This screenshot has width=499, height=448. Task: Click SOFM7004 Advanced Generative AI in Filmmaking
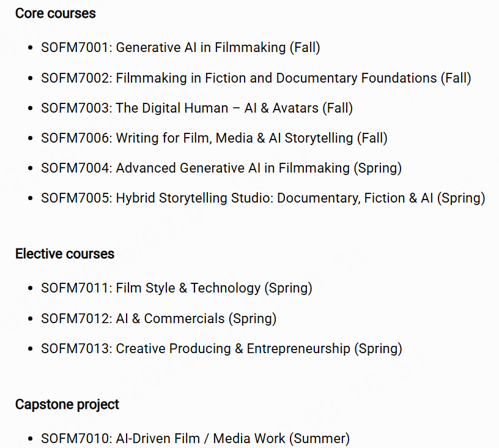pos(221,168)
